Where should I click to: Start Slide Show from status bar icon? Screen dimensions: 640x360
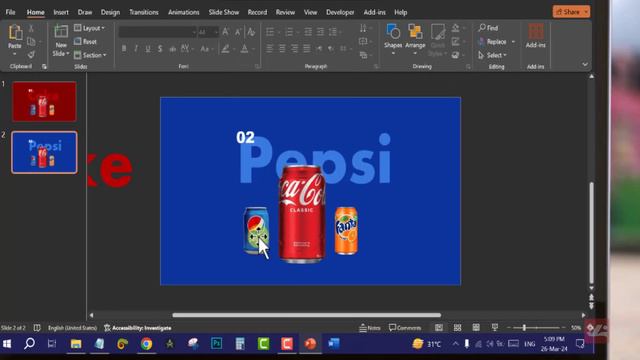[495, 327]
